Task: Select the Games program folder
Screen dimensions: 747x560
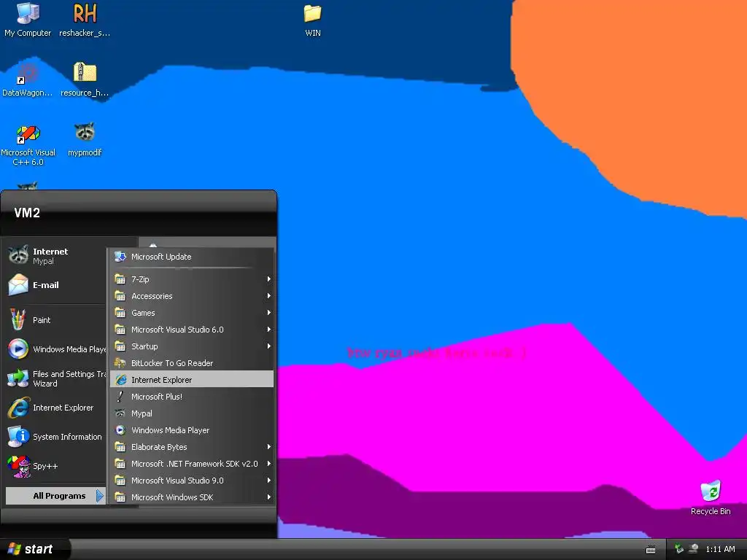Action: (x=192, y=312)
